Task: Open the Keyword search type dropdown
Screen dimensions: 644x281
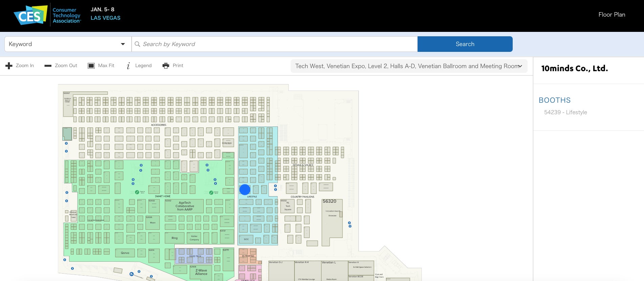Action: pyautogui.click(x=68, y=44)
